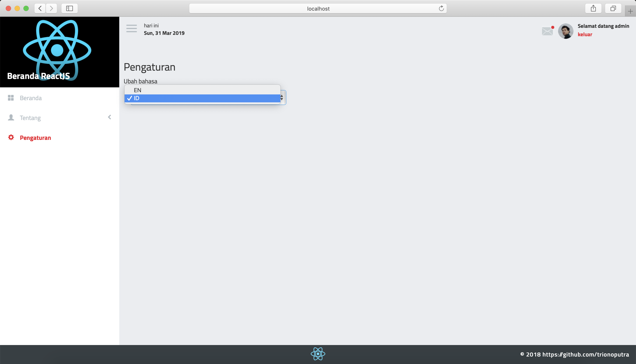Open the Pengaturan menu item
Image resolution: width=636 pixels, height=364 pixels.
point(35,138)
